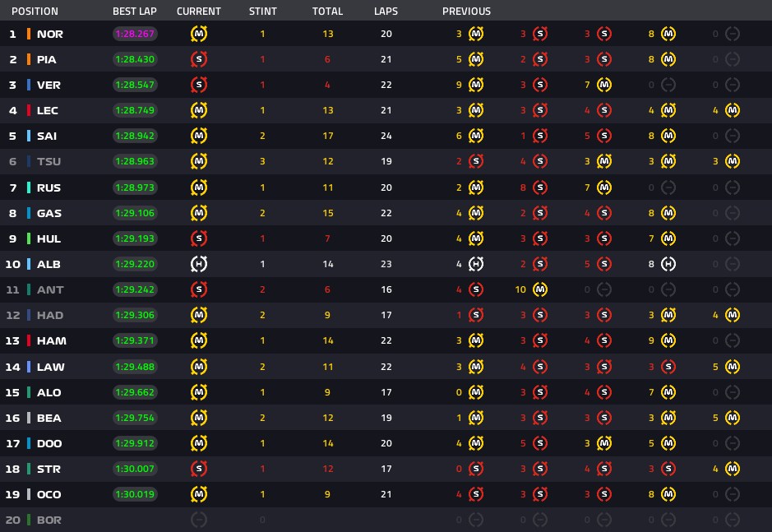Select VER's best lap 1:28.547
Screen dimensions: 772x532
pos(135,85)
